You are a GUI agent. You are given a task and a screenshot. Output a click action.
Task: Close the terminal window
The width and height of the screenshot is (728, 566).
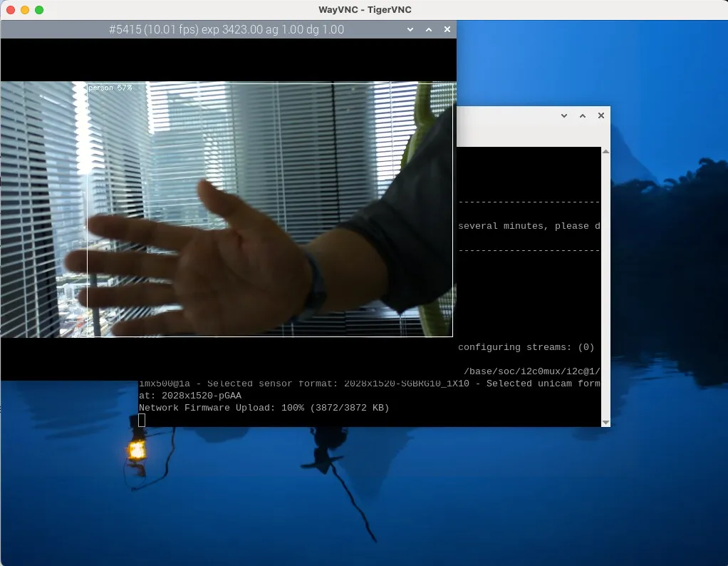pyautogui.click(x=601, y=115)
